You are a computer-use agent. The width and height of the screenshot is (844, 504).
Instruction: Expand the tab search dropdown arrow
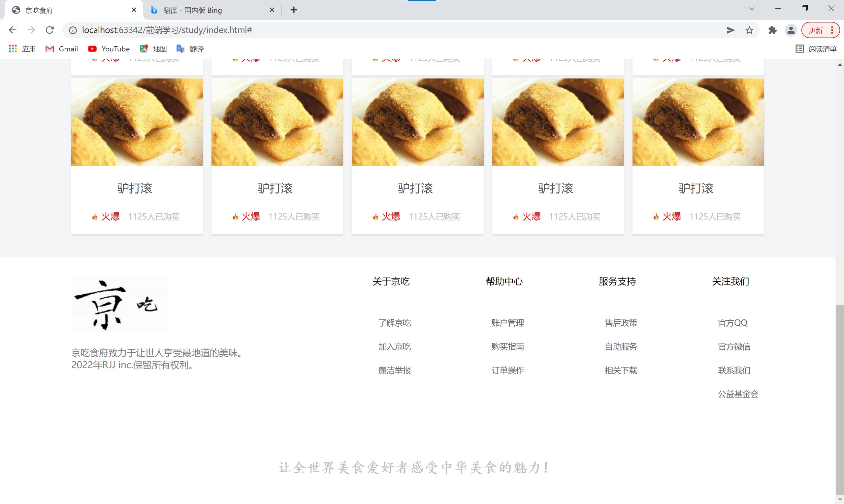pos(752,9)
